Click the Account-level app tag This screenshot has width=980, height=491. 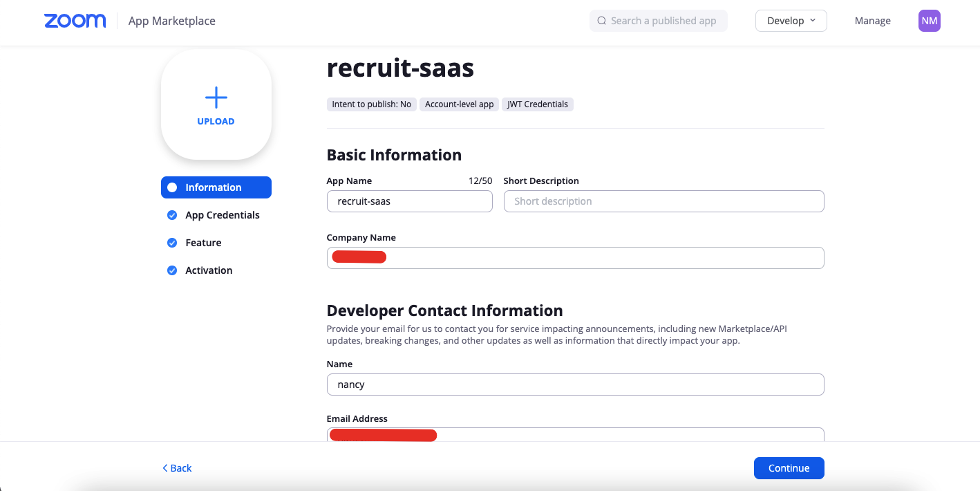460,104
